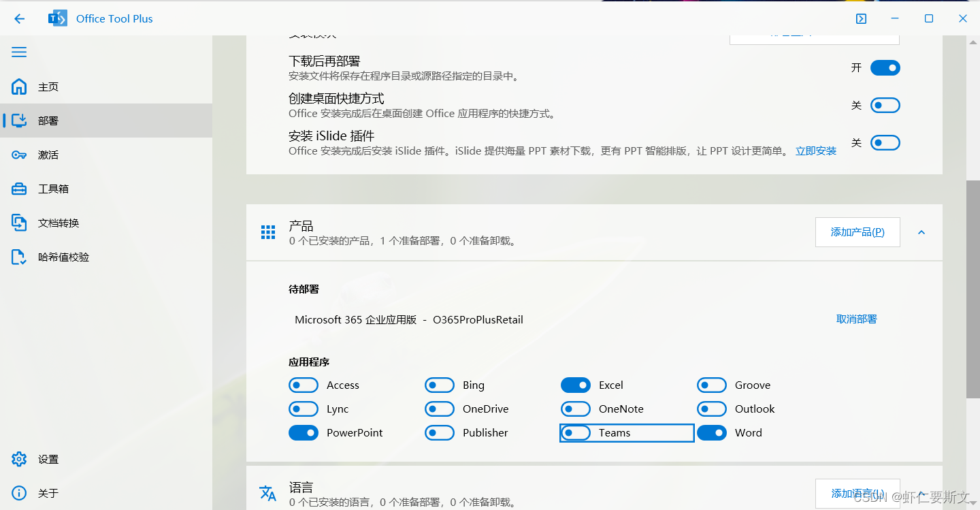Click the 待部署 heading
The image size is (980, 510).
click(304, 289)
